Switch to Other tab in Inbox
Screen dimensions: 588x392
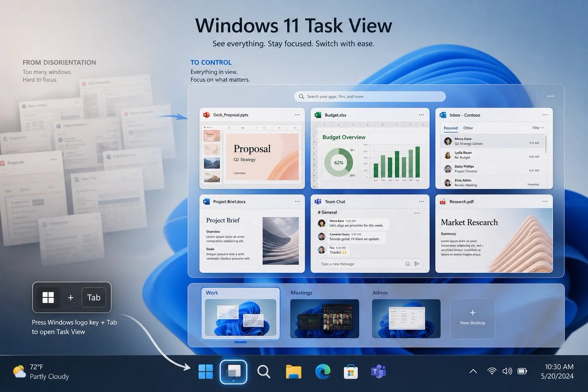pos(468,128)
